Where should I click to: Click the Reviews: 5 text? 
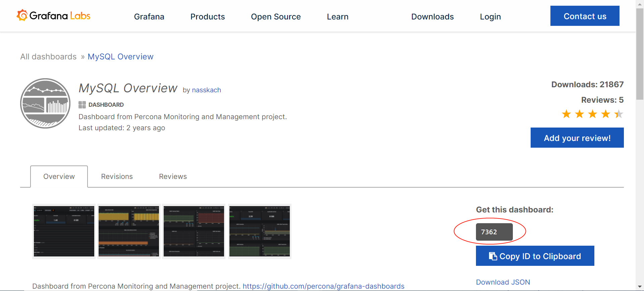coord(602,100)
